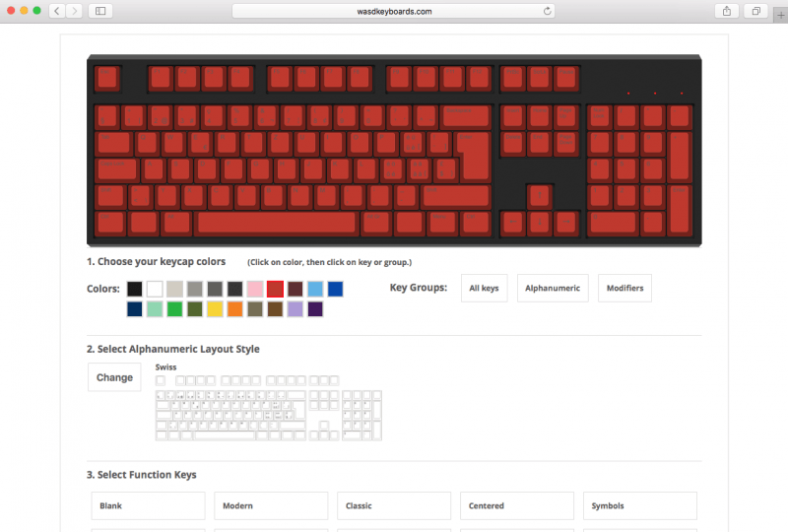The height and width of the screenshot is (532, 788).
Task: Pick the brown keycap color
Action: click(275, 308)
